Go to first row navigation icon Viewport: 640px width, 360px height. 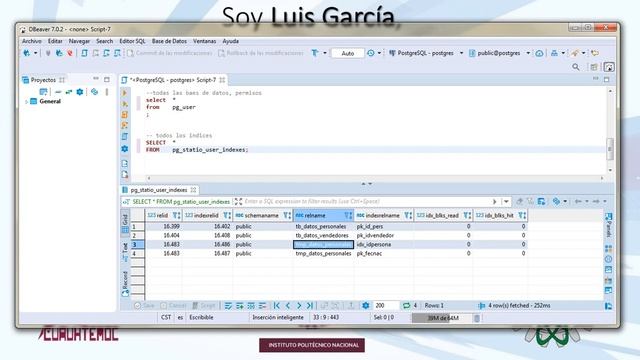[277, 306]
